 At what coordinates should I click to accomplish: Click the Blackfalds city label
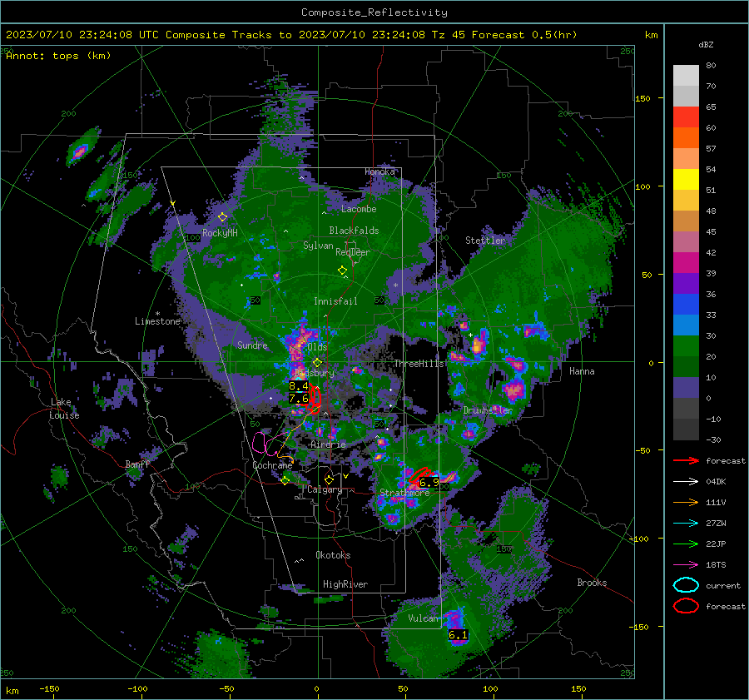354,231
